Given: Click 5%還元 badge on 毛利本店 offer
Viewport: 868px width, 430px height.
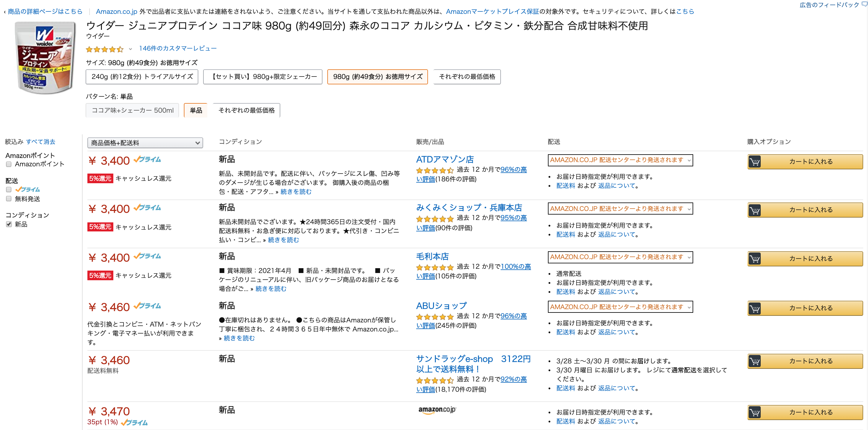Looking at the screenshot, I should pos(100,276).
